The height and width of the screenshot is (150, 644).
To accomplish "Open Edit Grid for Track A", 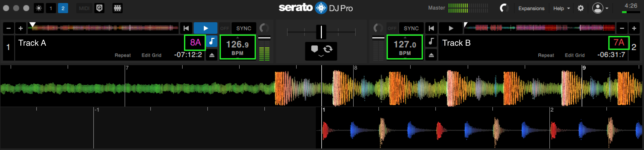I will [151, 55].
